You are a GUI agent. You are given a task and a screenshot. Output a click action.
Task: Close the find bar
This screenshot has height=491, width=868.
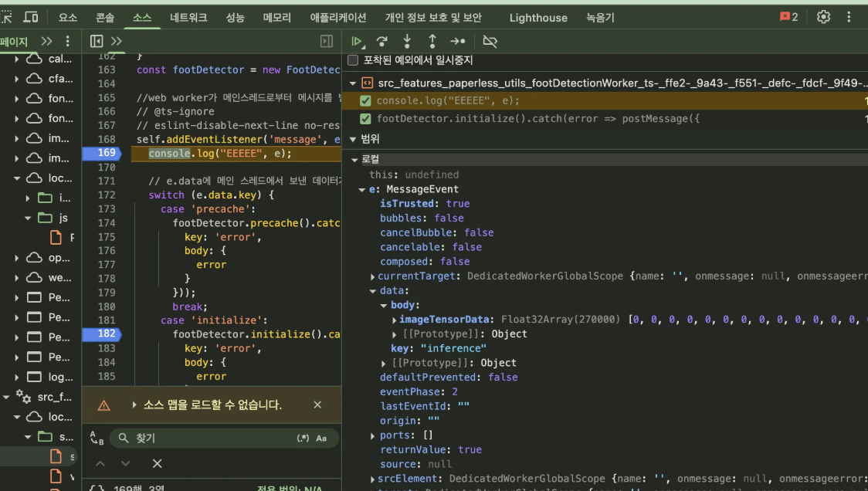coord(158,463)
